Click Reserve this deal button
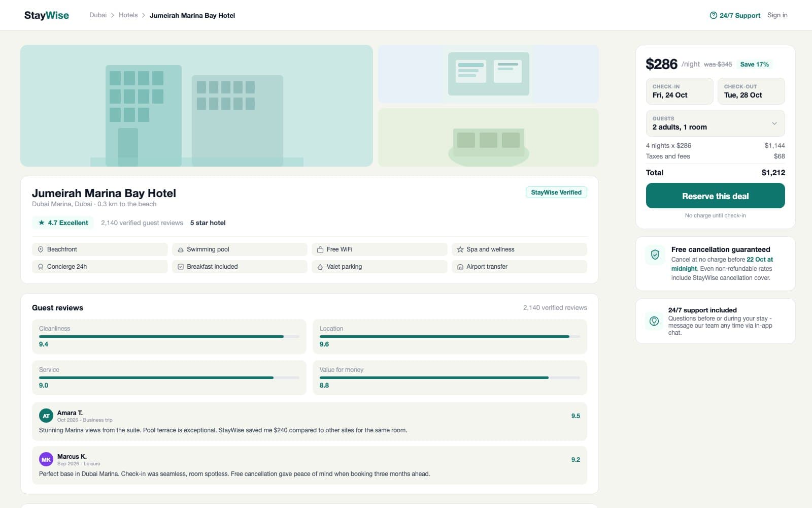 coord(716,196)
